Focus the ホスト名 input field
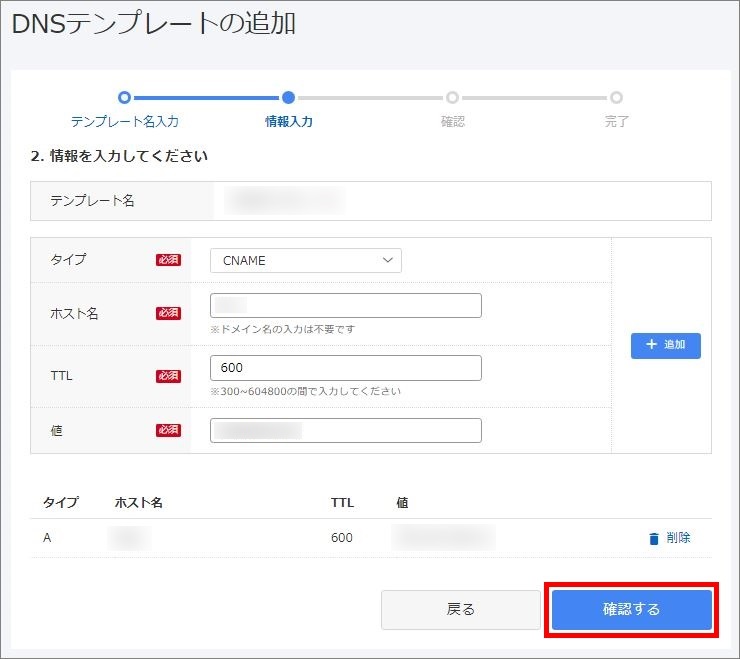Viewport: 740px width, 659px height. [x=345, y=305]
